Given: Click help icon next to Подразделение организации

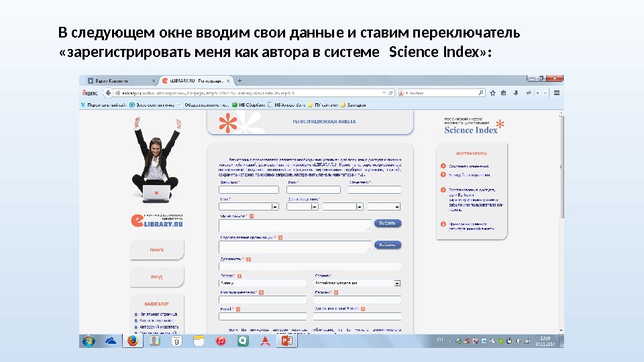Looking at the screenshot, I should [280, 237].
